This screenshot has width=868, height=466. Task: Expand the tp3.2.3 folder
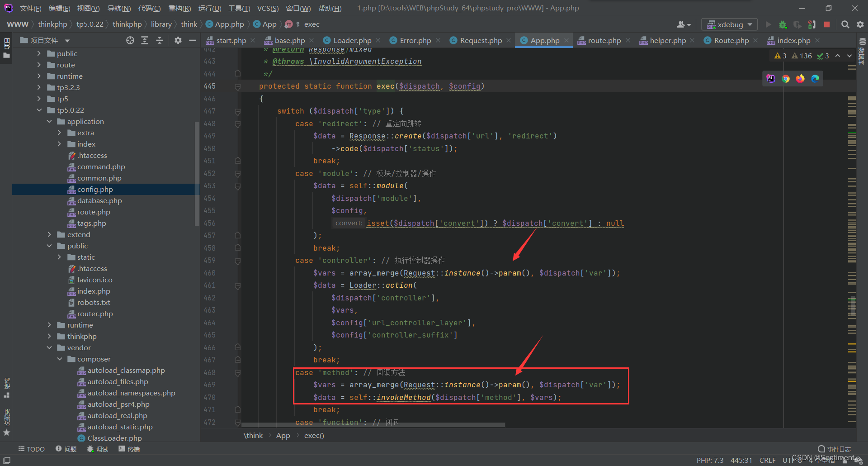pos(39,87)
